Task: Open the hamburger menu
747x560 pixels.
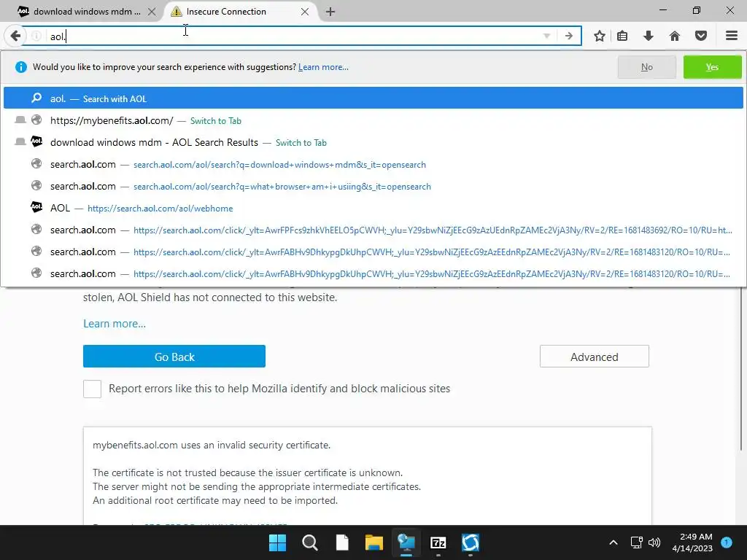Action: pos(732,36)
